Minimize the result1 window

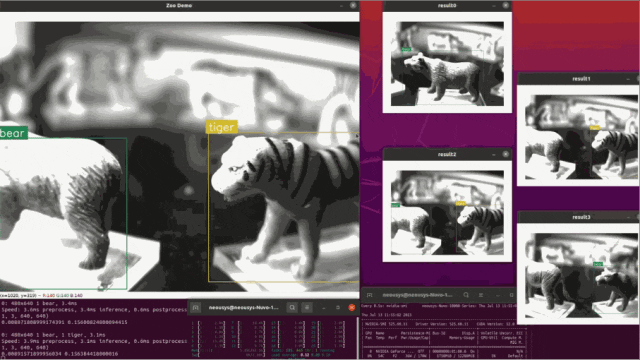pyautogui.click(x=628, y=79)
